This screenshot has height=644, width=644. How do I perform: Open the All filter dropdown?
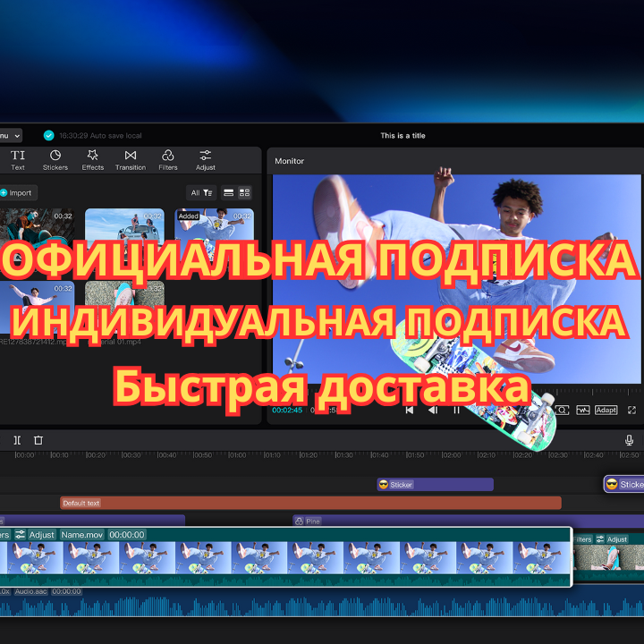pos(201,192)
